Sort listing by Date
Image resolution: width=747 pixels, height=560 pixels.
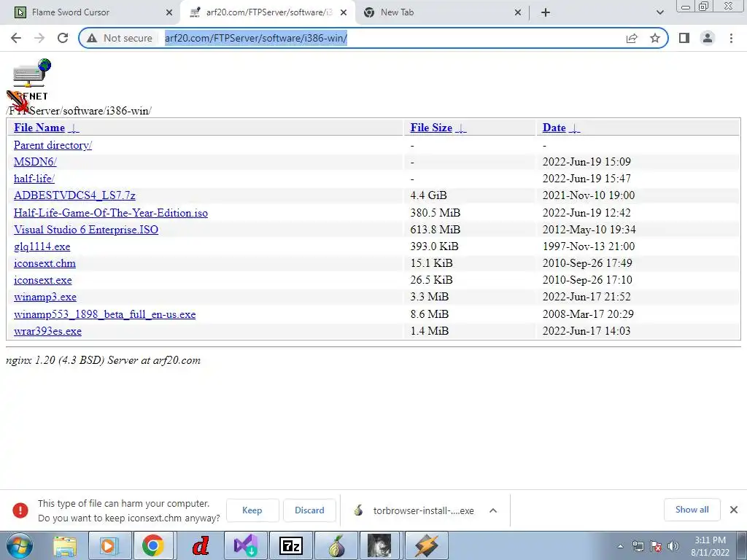554,128
